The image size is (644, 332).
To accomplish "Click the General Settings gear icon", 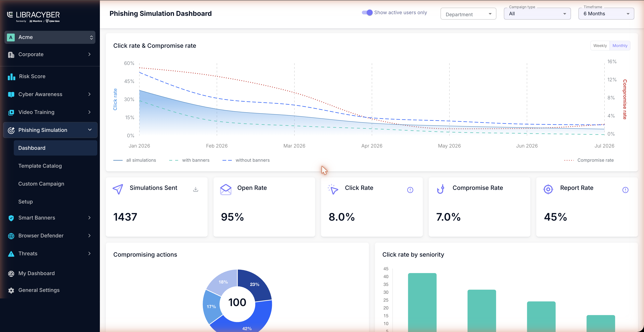I will click(11, 290).
